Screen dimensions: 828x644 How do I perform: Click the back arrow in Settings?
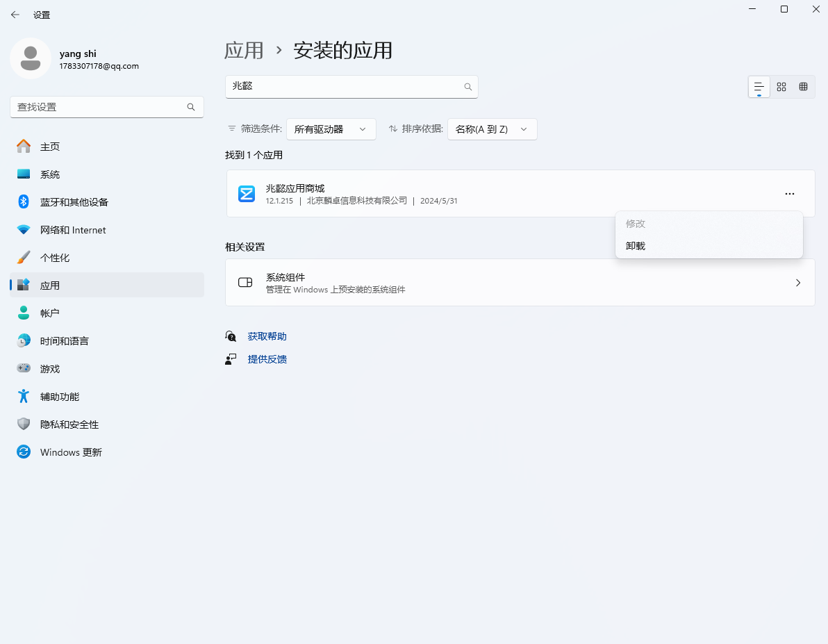pos(15,15)
